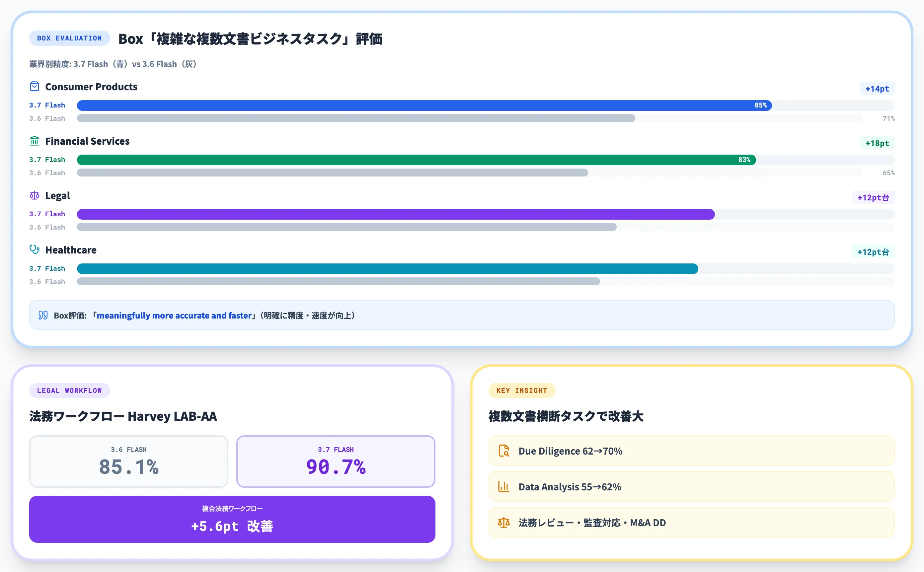Click the 71% value label

888,118
